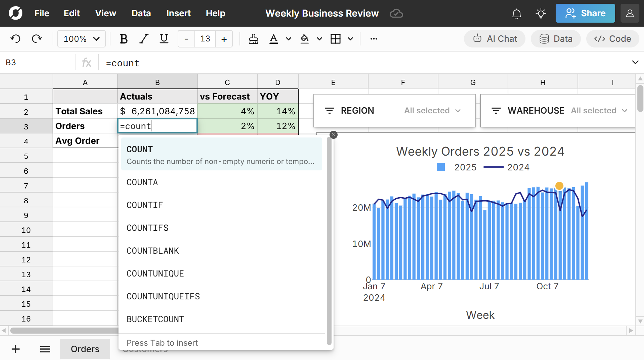Open the user account icon

[x=630, y=14]
